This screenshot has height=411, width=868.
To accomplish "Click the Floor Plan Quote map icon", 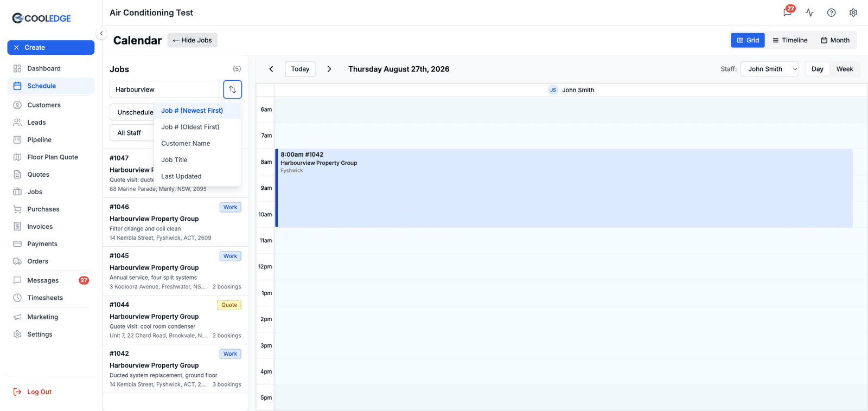I will point(17,157).
